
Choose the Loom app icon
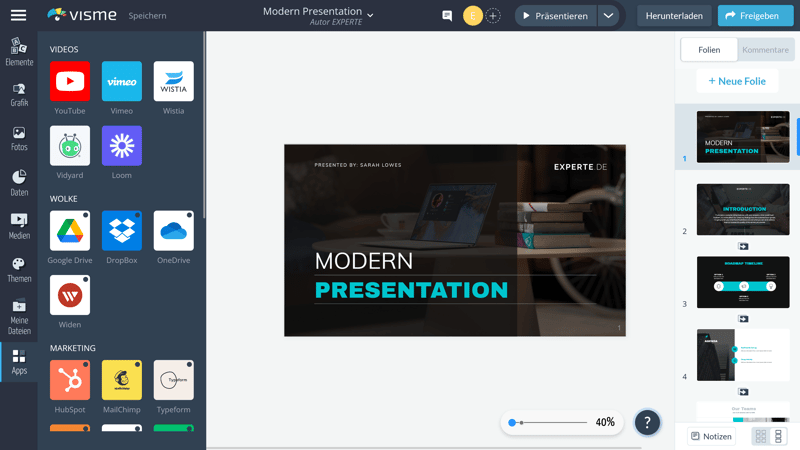122,146
